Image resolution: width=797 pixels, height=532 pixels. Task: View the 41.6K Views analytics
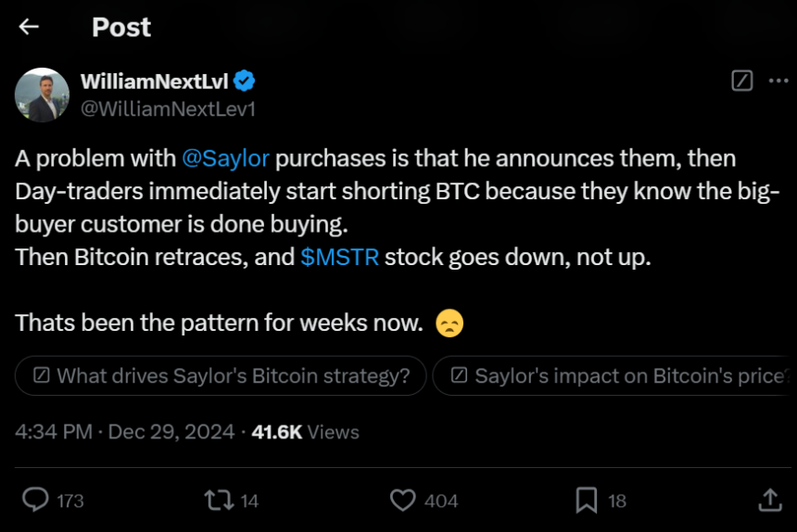pyautogui.click(x=305, y=433)
